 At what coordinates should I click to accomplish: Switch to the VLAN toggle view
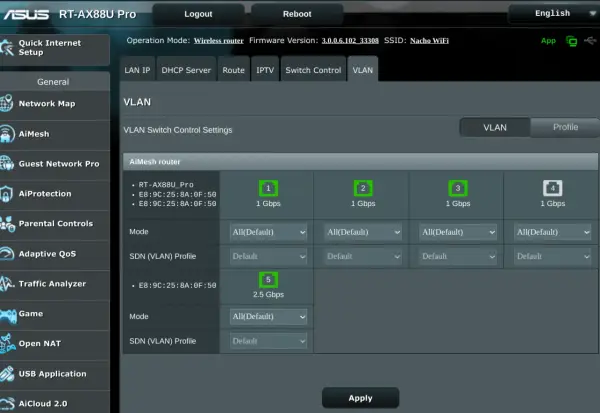pos(495,127)
